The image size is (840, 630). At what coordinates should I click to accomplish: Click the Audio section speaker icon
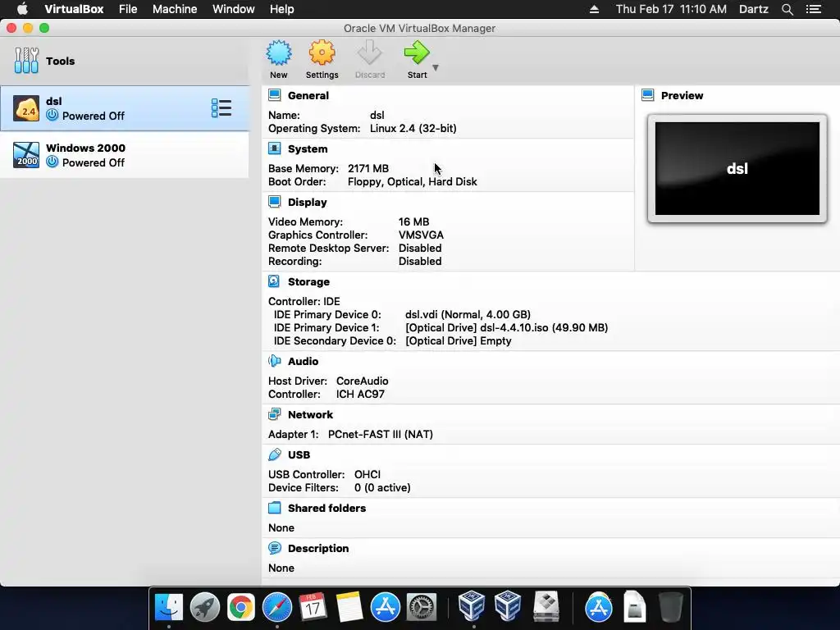tap(274, 361)
